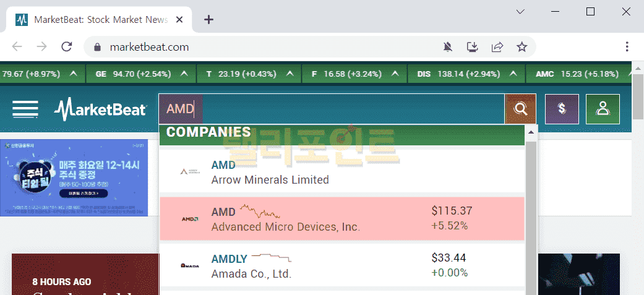Open the dollar sign premium icon
Viewport: 644px width, 295px height.
(562, 109)
